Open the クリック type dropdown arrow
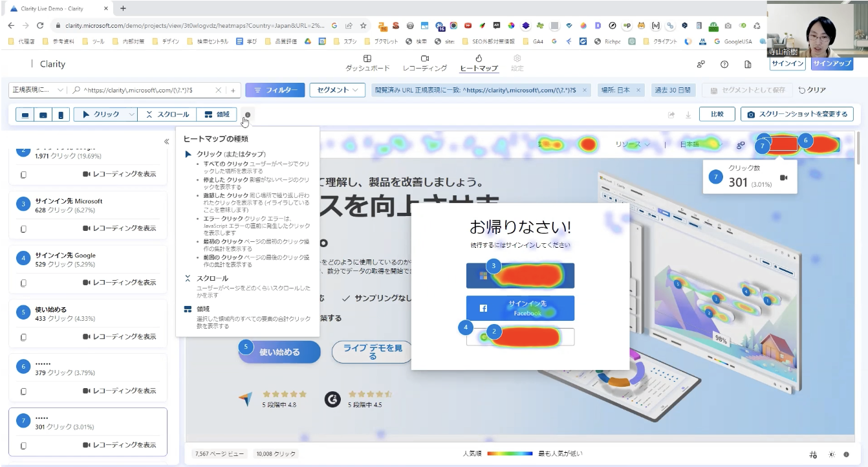 131,114
